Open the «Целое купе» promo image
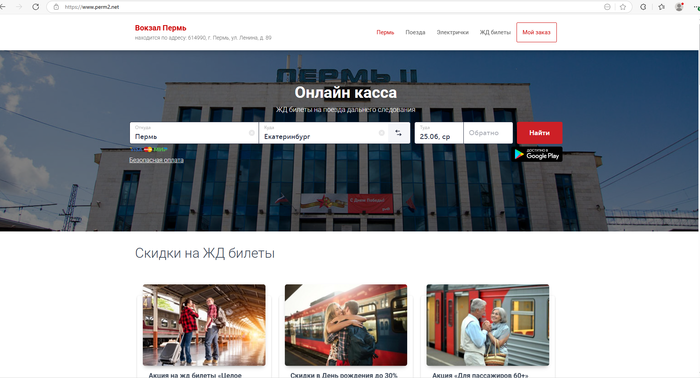700x378 pixels. click(204, 325)
